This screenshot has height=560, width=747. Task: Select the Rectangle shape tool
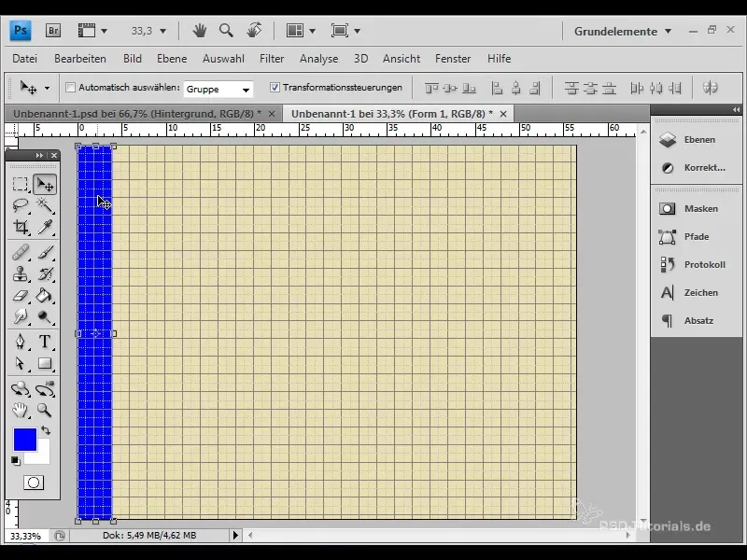pos(45,363)
